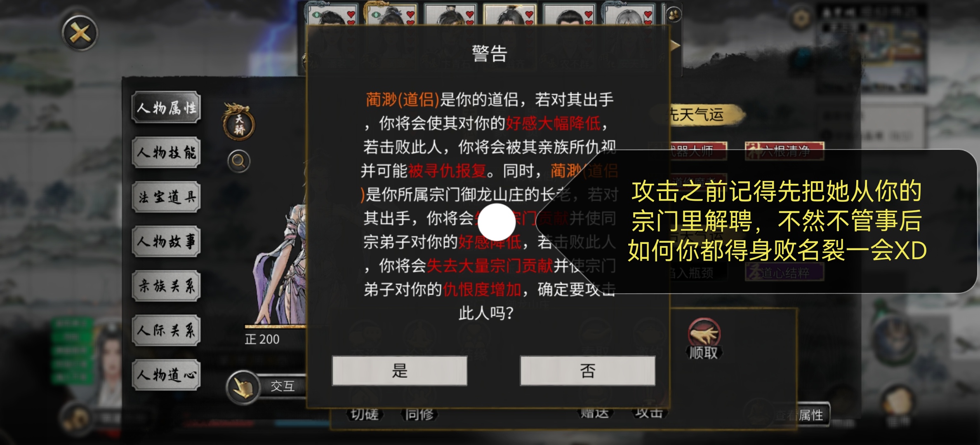Open the 人物道心 tab

[x=166, y=375]
